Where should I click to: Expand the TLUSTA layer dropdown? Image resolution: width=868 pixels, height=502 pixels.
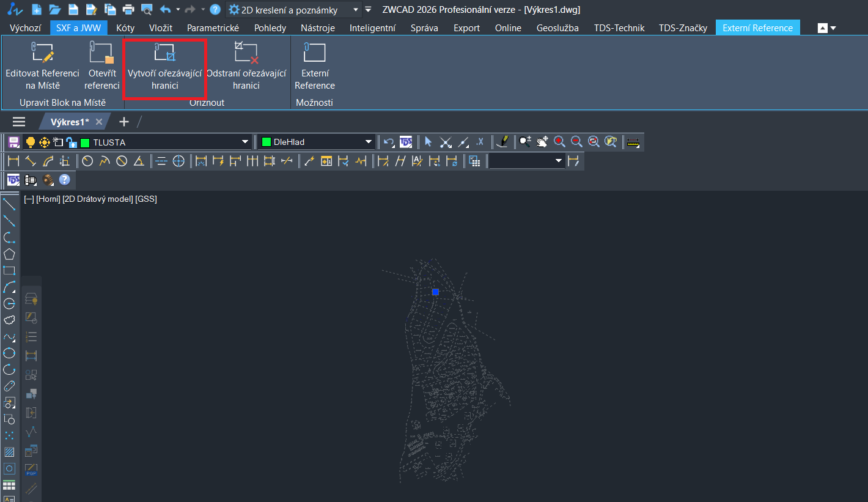click(245, 142)
